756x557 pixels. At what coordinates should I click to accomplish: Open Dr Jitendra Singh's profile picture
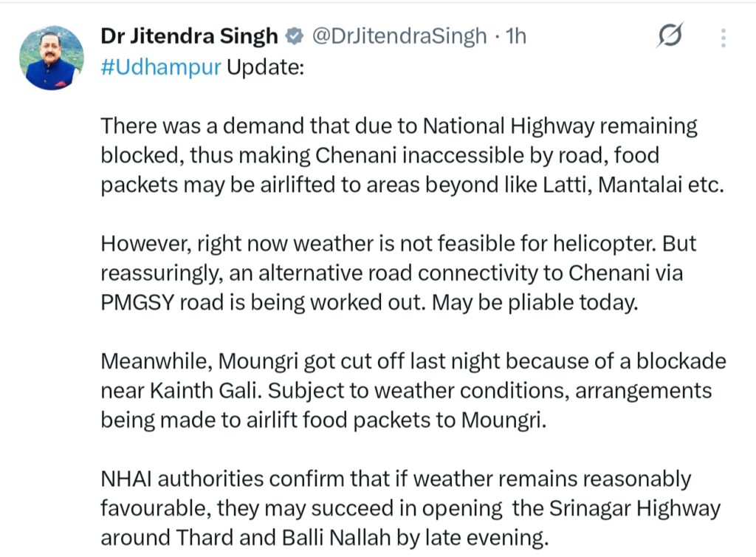pos(51,58)
